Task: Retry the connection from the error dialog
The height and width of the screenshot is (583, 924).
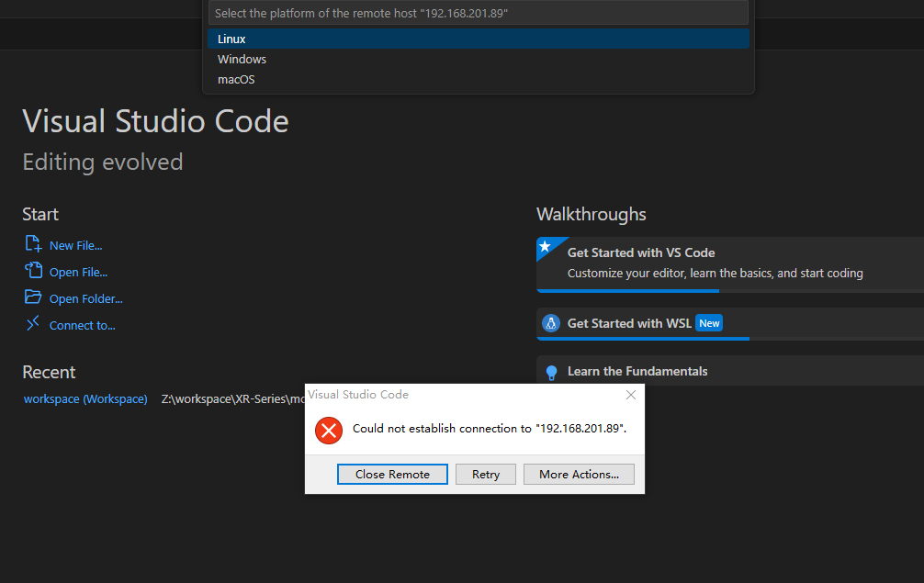Action: click(486, 474)
